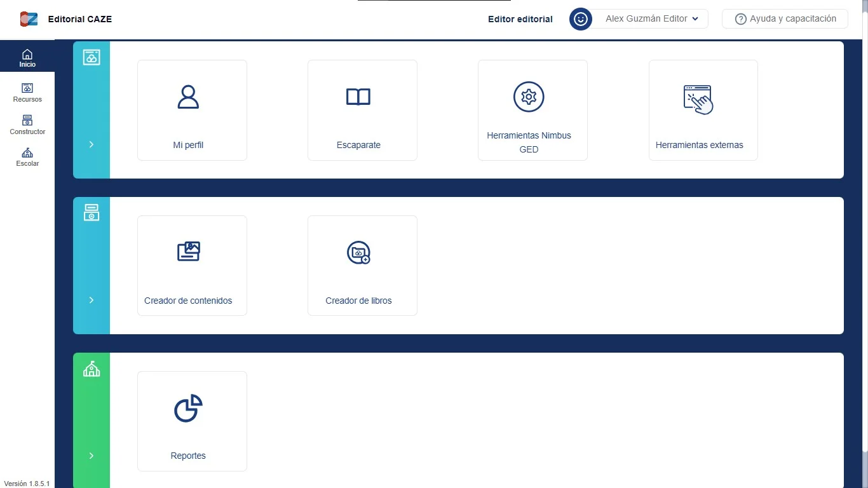
Task: Open Herramientas Nimbus GED gear icon
Action: [x=529, y=97]
